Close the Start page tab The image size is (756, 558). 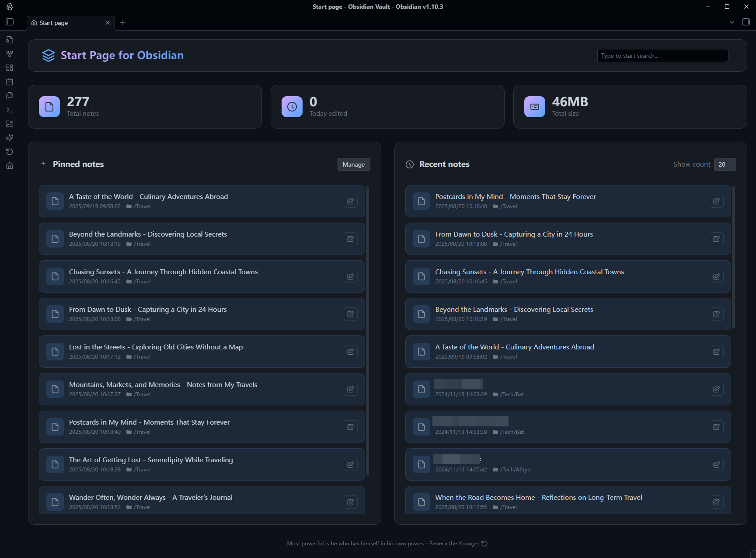coord(108,23)
